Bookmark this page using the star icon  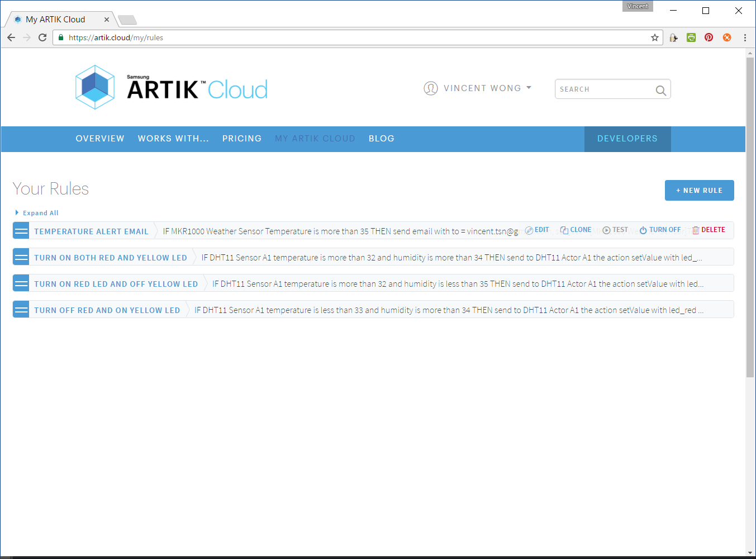point(654,37)
